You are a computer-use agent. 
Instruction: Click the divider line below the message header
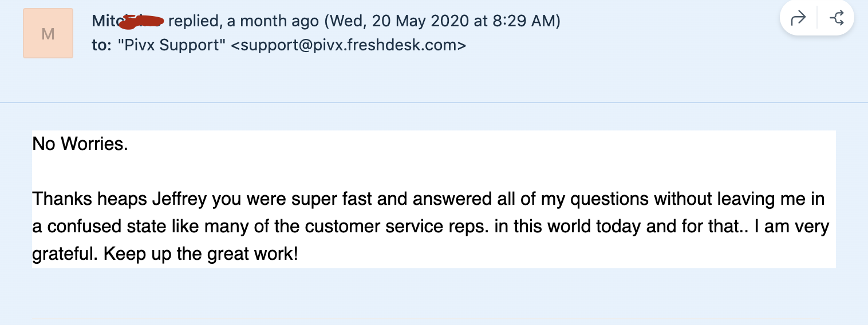(x=434, y=102)
